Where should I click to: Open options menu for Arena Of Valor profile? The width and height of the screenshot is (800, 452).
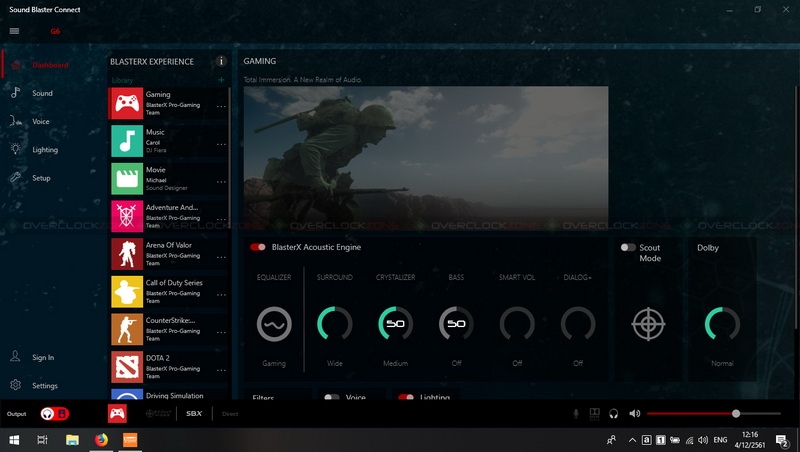coord(221,257)
